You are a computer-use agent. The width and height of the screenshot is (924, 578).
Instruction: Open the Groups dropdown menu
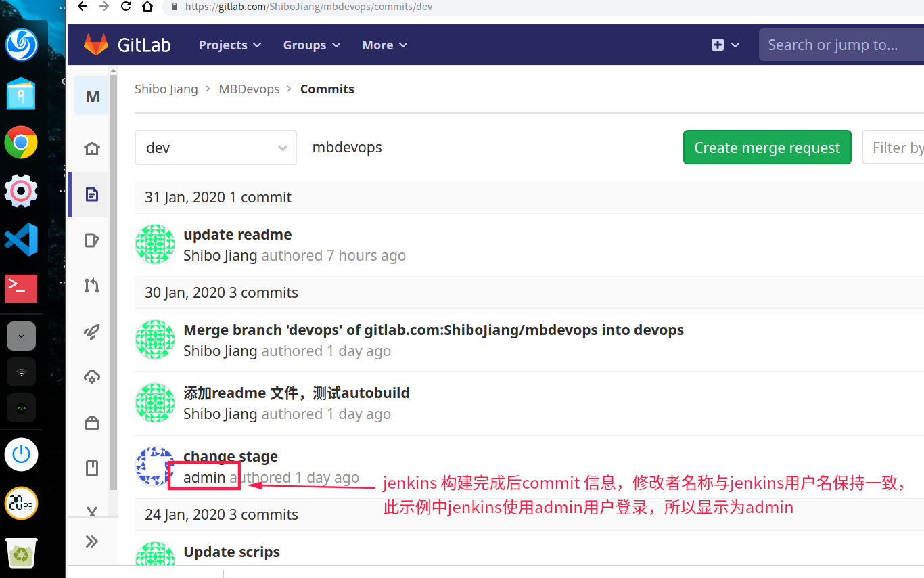312,45
